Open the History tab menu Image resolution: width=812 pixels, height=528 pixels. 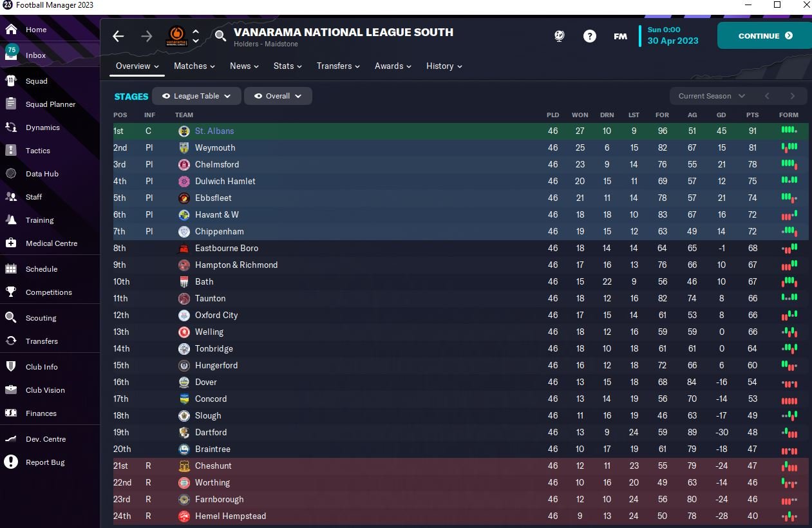444,66
